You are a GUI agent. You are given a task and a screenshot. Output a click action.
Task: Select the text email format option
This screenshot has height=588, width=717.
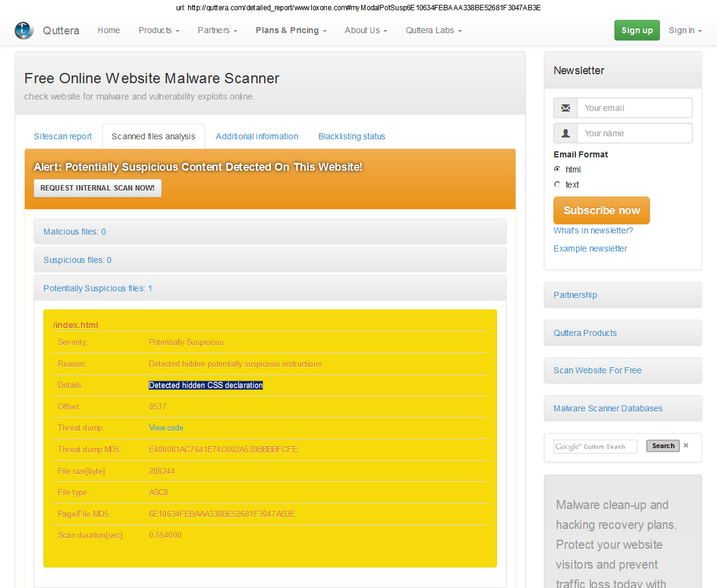point(557,185)
